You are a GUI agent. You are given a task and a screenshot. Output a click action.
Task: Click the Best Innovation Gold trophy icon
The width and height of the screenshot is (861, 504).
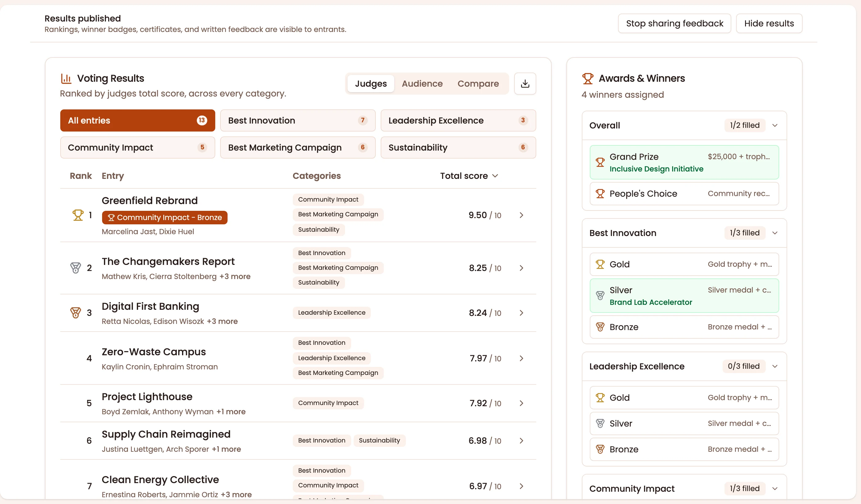(600, 264)
